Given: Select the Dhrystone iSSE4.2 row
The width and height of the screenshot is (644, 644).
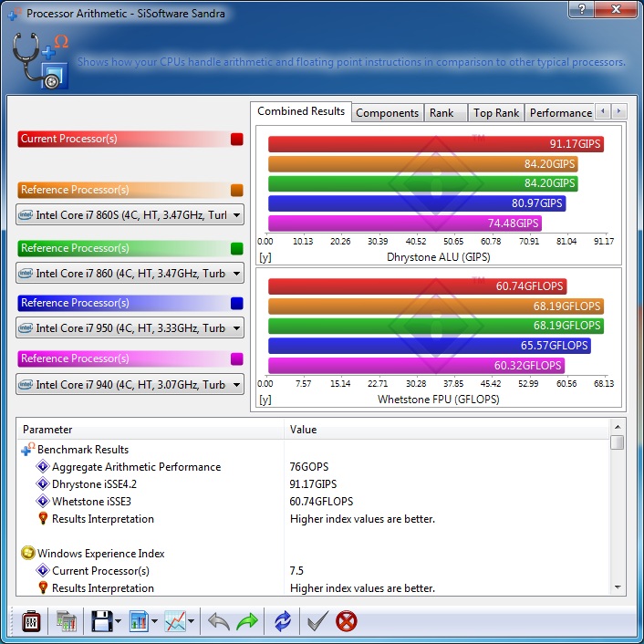Looking at the screenshot, I should click(315, 484).
